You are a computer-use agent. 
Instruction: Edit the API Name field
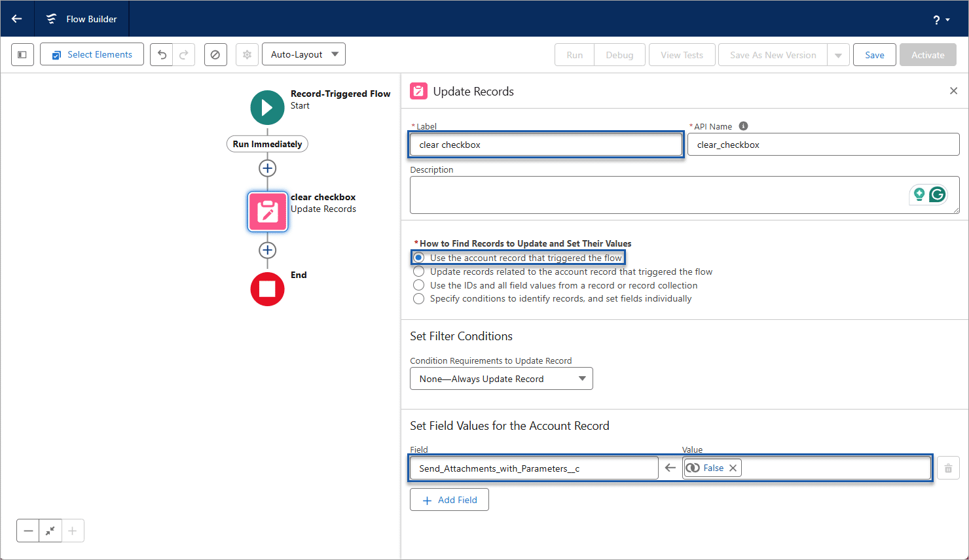pos(823,145)
